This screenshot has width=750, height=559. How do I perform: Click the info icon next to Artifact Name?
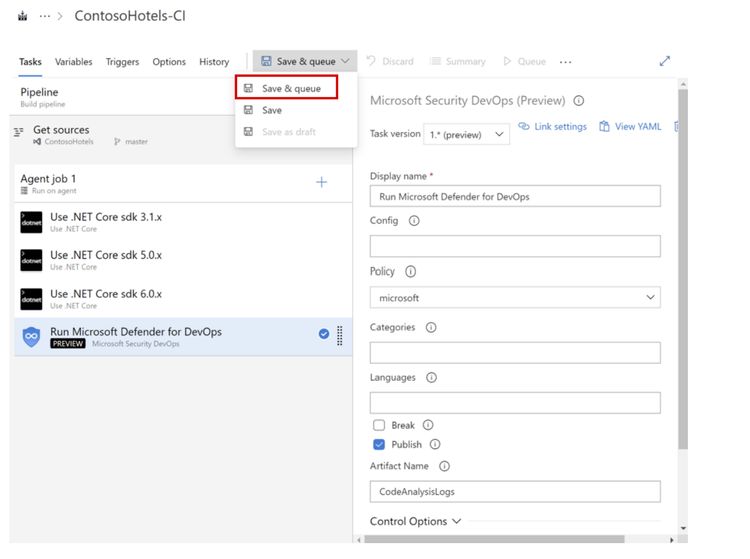[444, 466]
